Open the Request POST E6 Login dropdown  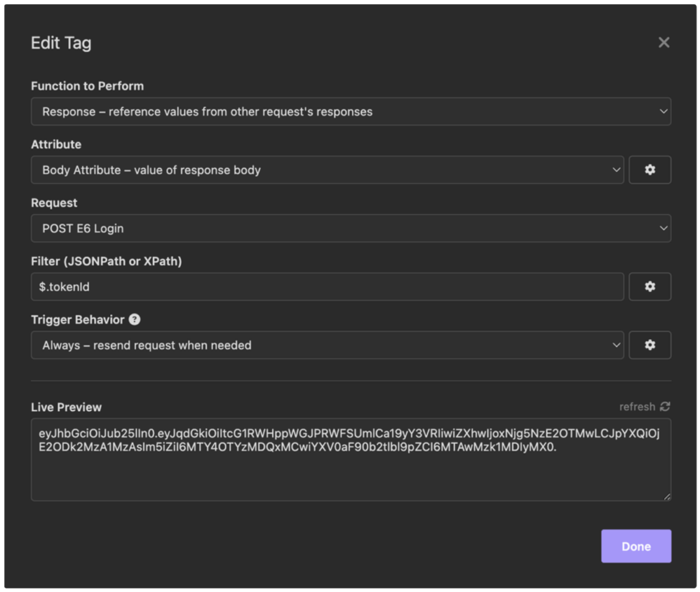pyautogui.click(x=351, y=228)
